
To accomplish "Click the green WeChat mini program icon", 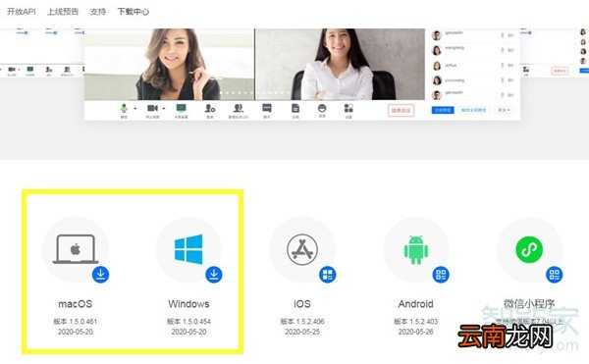I will [529, 249].
